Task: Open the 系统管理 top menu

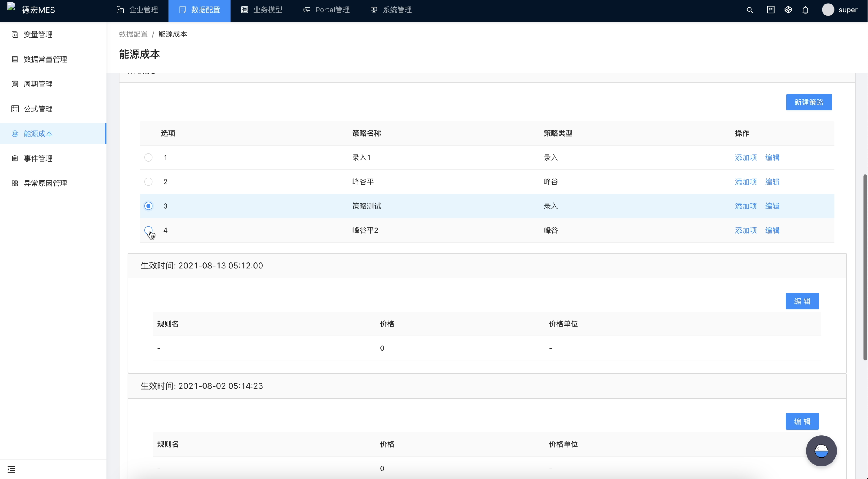Action: [x=391, y=11]
